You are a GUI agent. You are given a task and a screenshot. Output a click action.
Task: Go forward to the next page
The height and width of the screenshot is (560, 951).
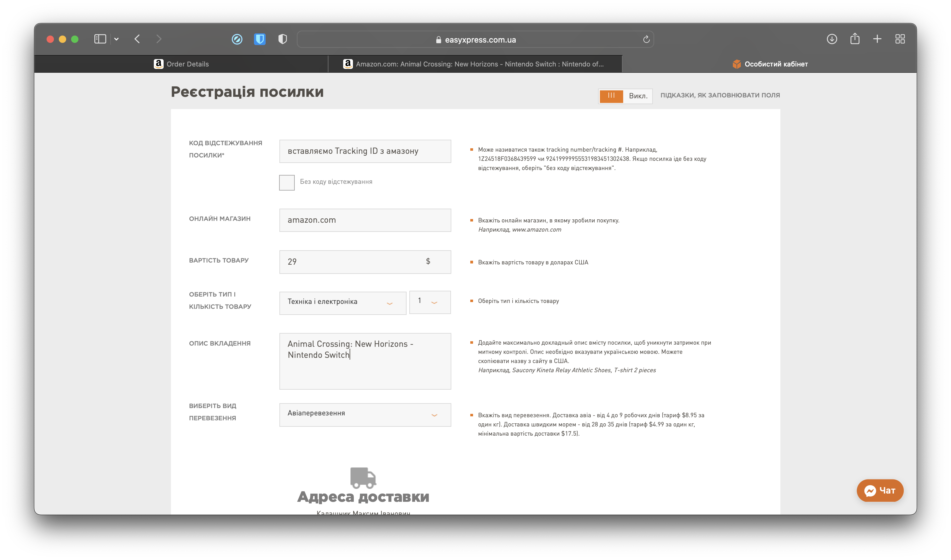click(159, 39)
